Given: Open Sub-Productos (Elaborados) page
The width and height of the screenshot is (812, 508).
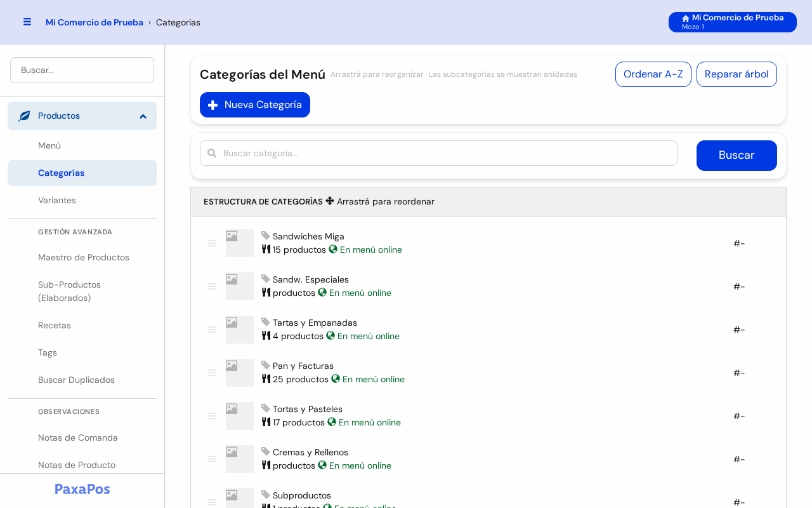Looking at the screenshot, I should 82,291.
